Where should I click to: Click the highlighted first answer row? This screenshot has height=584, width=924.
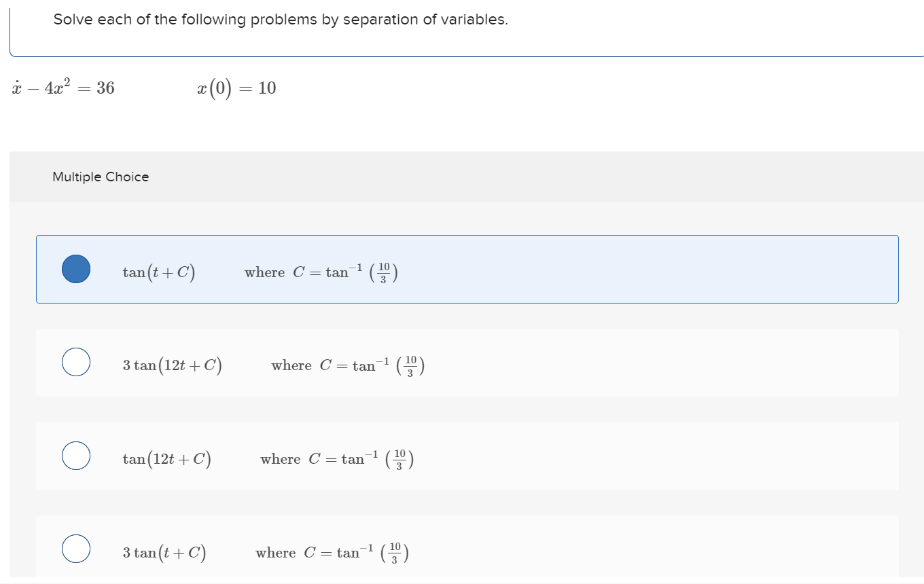coord(467,269)
